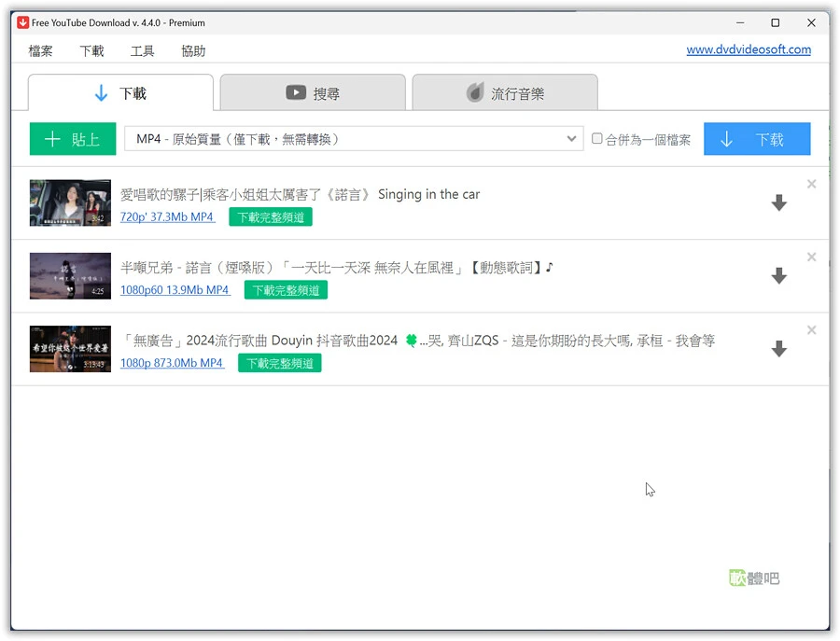Click the Singing in the car video thumbnail

point(70,202)
